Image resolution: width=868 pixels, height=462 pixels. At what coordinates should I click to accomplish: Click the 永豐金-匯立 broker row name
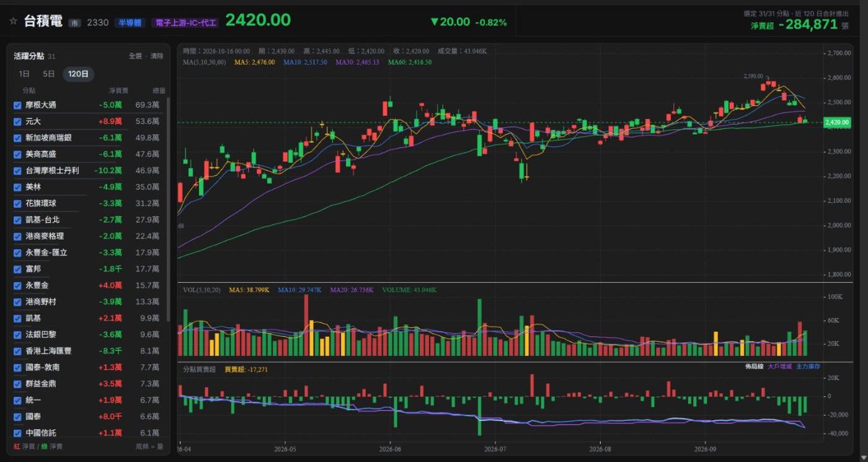[46, 253]
